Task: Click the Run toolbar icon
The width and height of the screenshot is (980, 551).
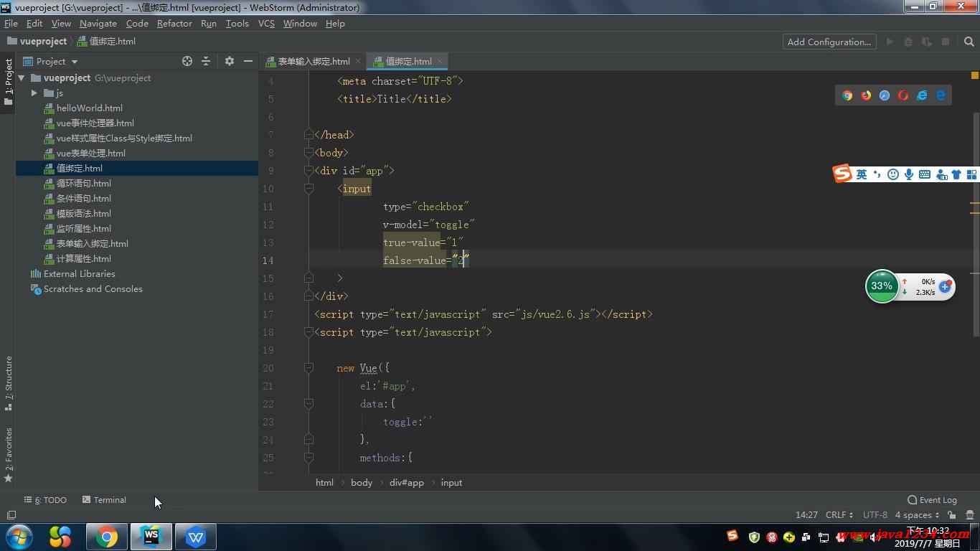Action: point(890,42)
